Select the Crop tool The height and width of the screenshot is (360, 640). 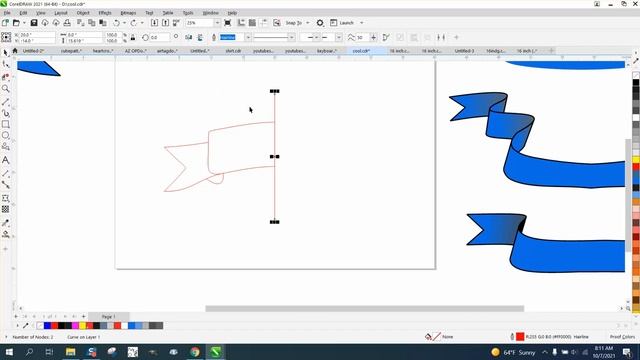click(5, 77)
